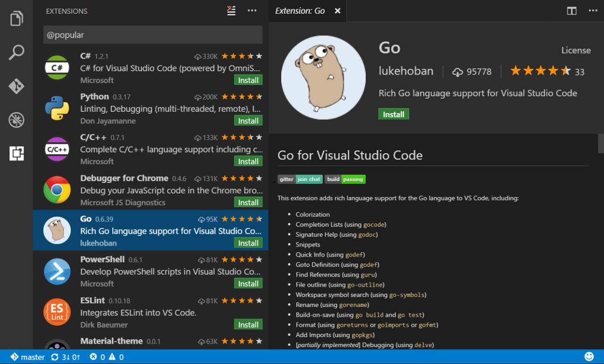Viewport: 604px width, 364px height.
Task: Select the C/C++ extension title
Action: (x=93, y=137)
